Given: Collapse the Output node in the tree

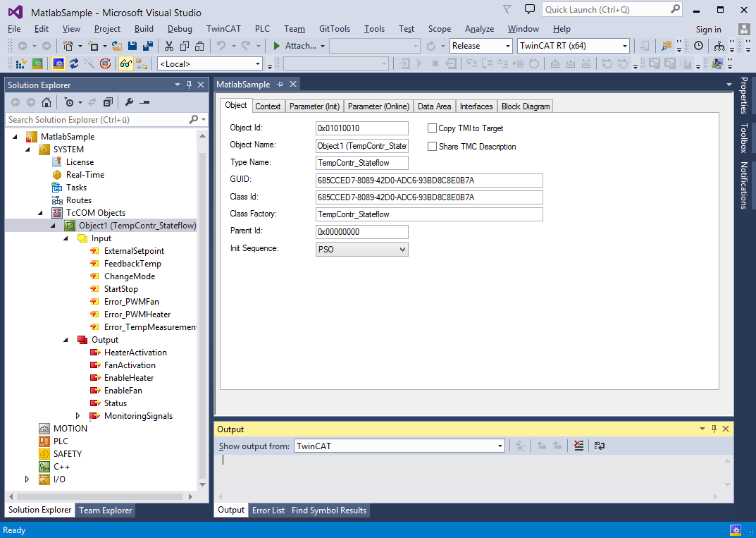Looking at the screenshot, I should (66, 340).
